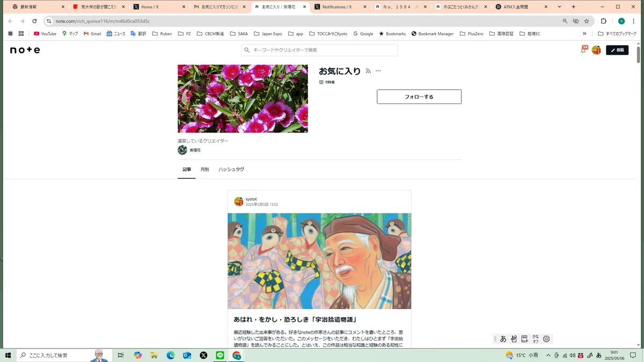Switch to the 月別 tab
The width and height of the screenshot is (644, 362).
[205, 169]
